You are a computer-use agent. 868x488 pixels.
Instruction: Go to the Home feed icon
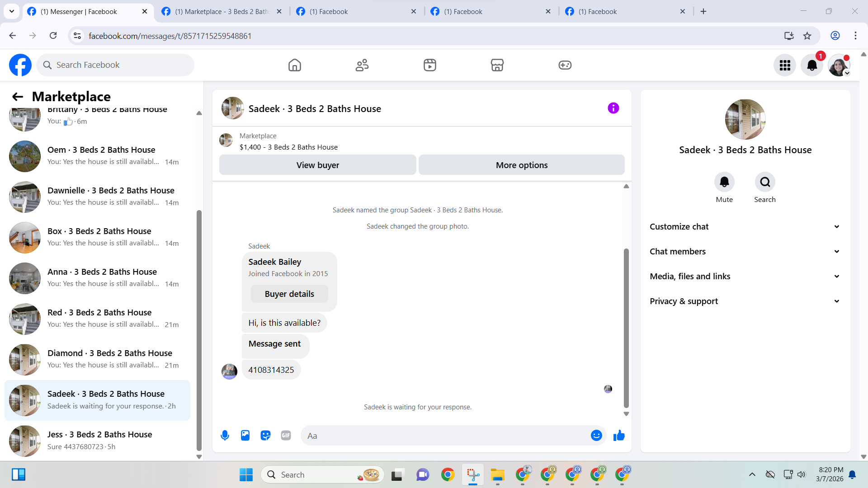(295, 65)
